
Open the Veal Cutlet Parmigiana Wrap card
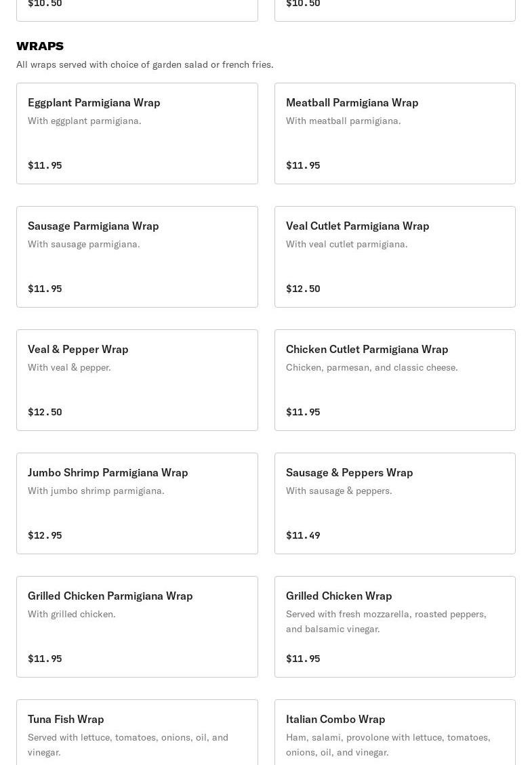coord(395,257)
